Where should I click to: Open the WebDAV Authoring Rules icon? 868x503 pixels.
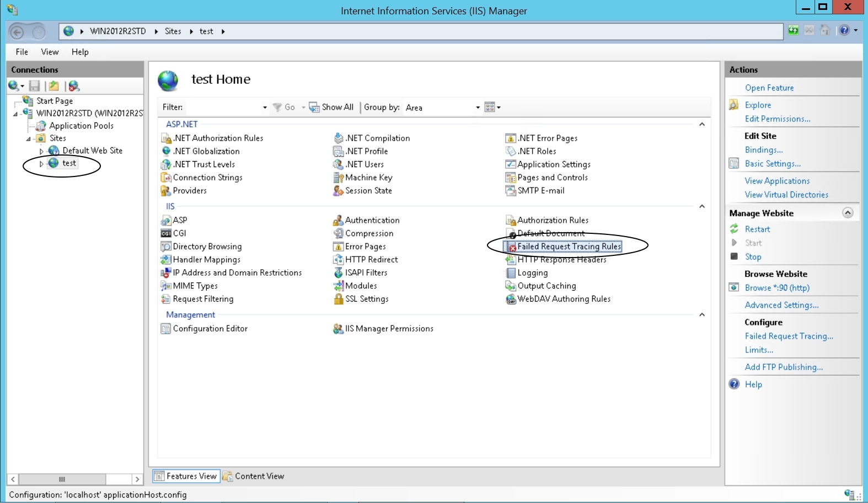(x=511, y=299)
